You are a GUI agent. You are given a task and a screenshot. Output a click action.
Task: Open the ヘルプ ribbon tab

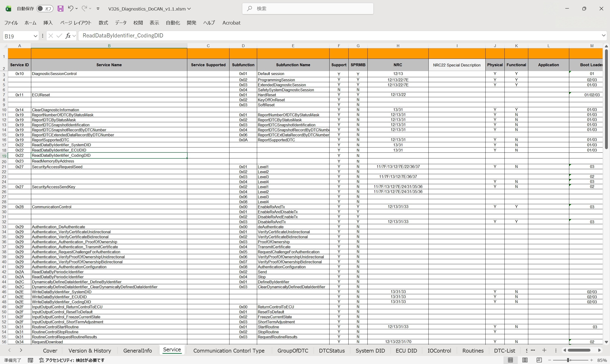pyautogui.click(x=209, y=23)
